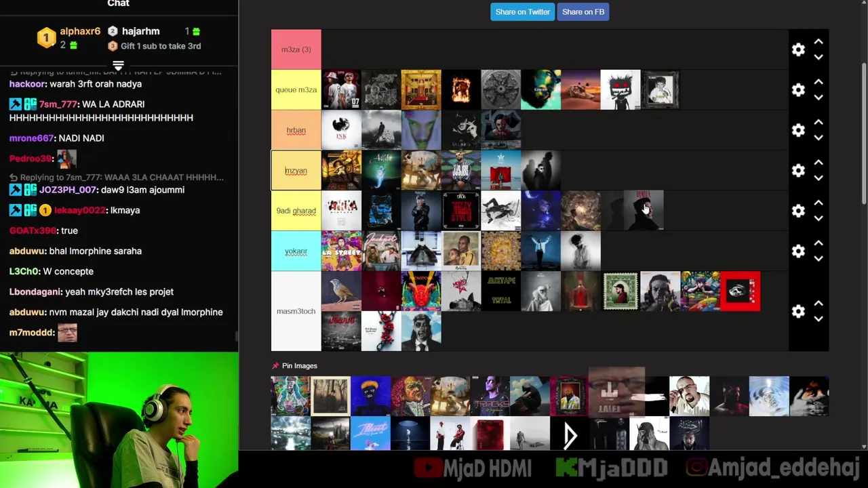Open lekaay0022 username in chat
The height and width of the screenshot is (488, 868).
pyautogui.click(x=80, y=210)
